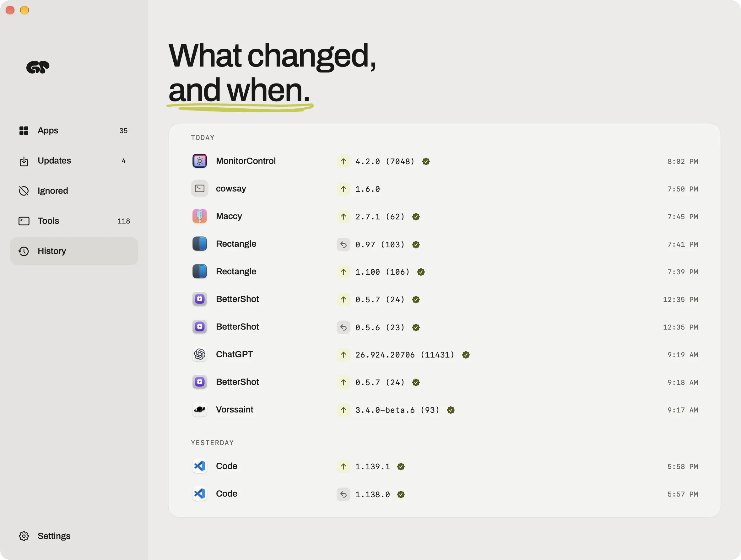Screen dimensions: 741x560
Task: Click the Apps count badge 35
Action: coord(123,131)
